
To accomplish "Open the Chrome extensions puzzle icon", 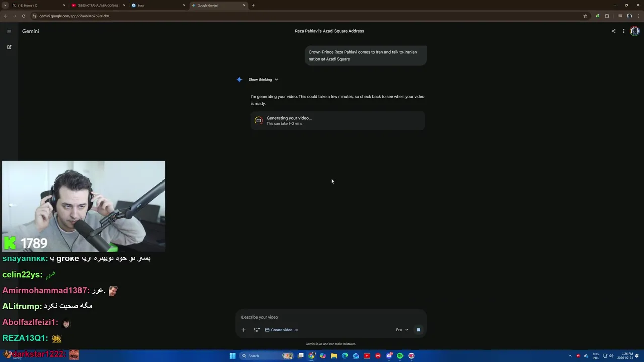I will tap(607, 16).
